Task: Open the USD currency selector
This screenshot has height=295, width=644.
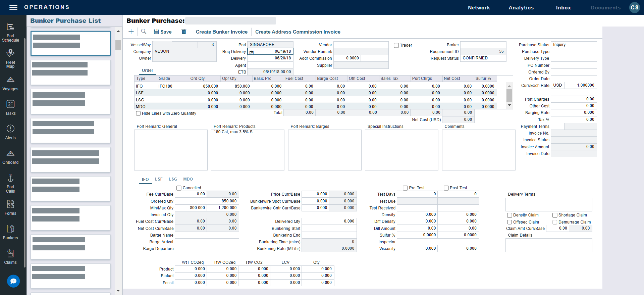Action: 557,85
